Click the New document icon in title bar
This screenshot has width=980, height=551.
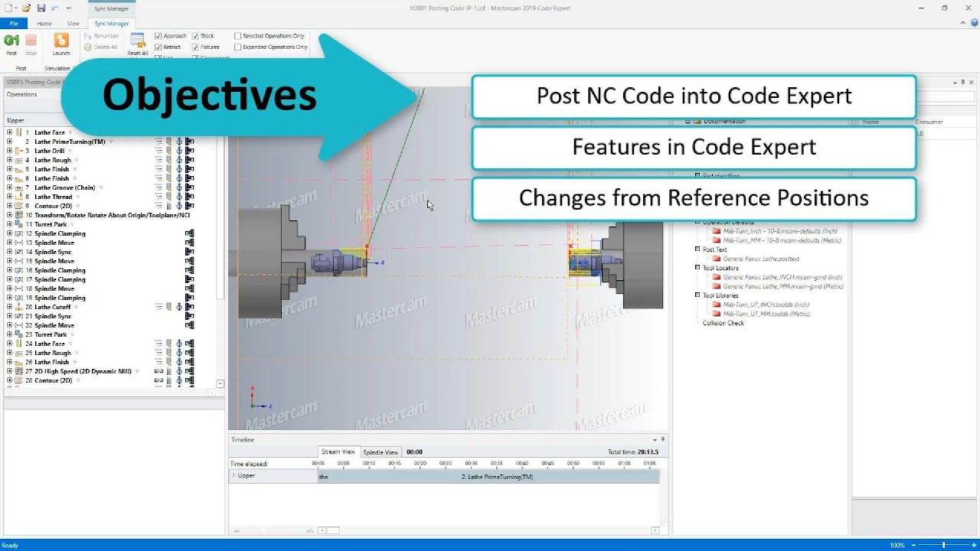[x=8, y=8]
